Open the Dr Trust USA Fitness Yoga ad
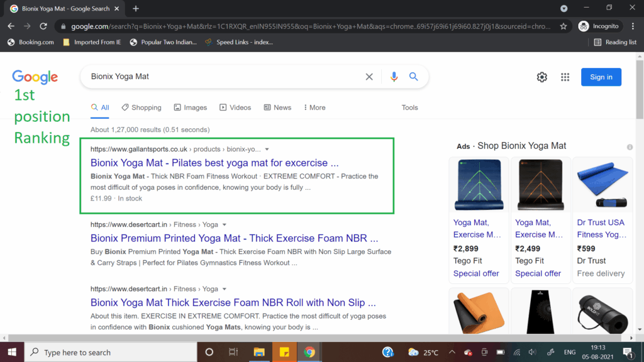Image resolution: width=644 pixels, height=362 pixels. [601, 229]
